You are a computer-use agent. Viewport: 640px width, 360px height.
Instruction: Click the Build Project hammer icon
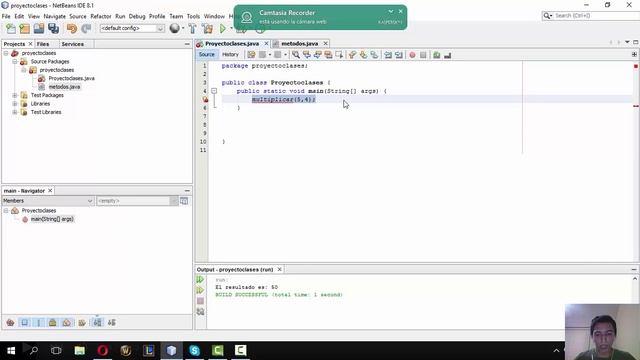coord(193,29)
